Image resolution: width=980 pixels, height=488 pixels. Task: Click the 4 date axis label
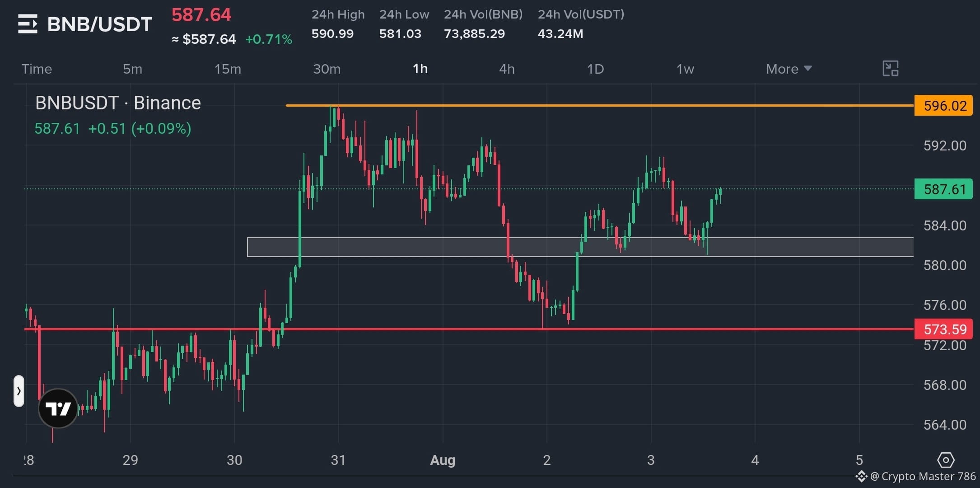click(x=755, y=460)
